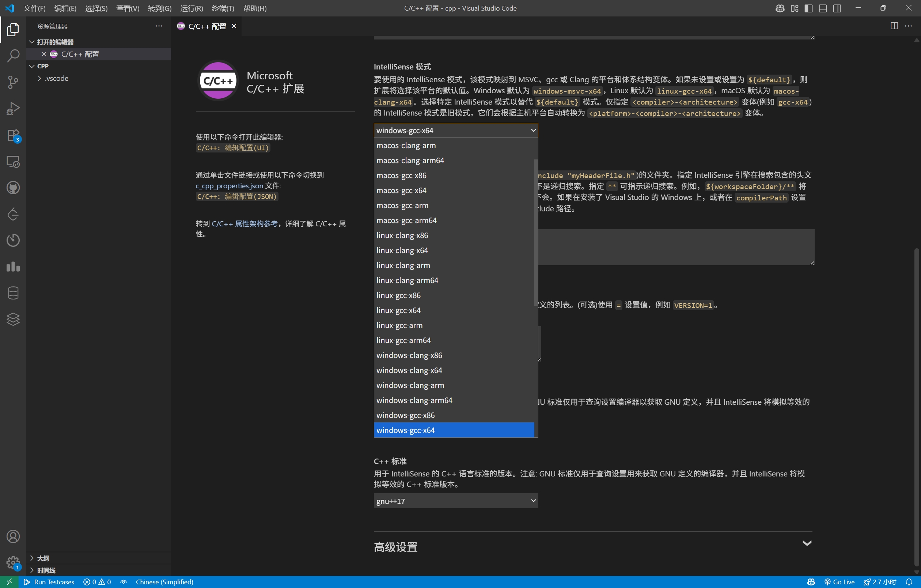Open the Copilot icon in the status bar

811,581
